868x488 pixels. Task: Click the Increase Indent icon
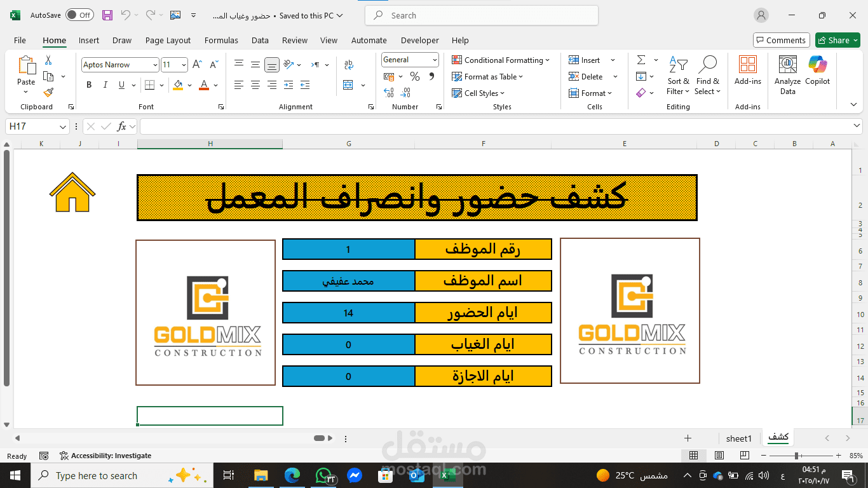[x=305, y=85]
